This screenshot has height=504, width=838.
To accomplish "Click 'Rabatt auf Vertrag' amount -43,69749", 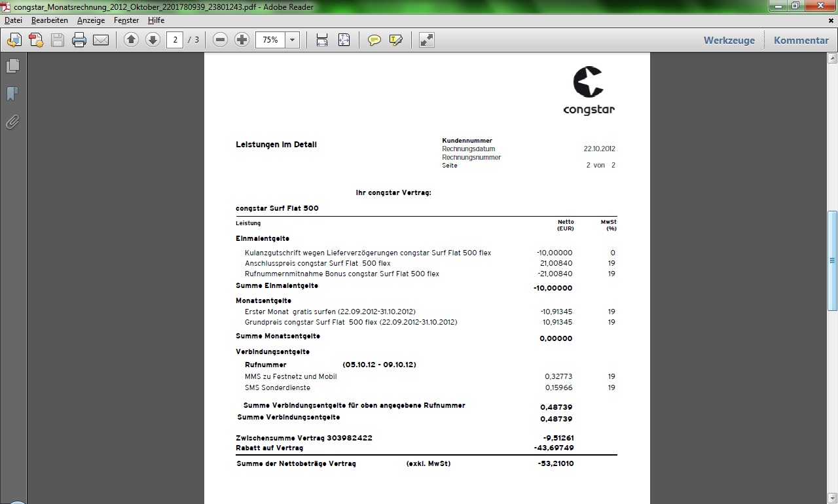I will click(x=554, y=448).
